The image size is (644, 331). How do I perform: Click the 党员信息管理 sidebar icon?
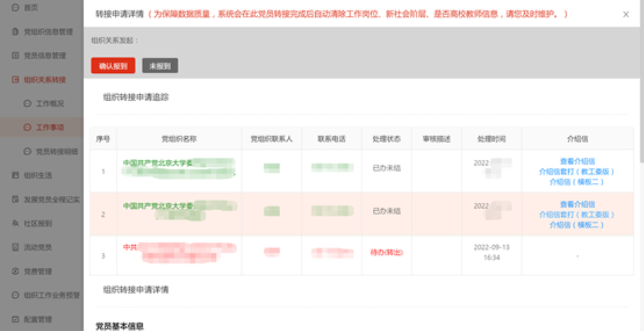(x=15, y=55)
